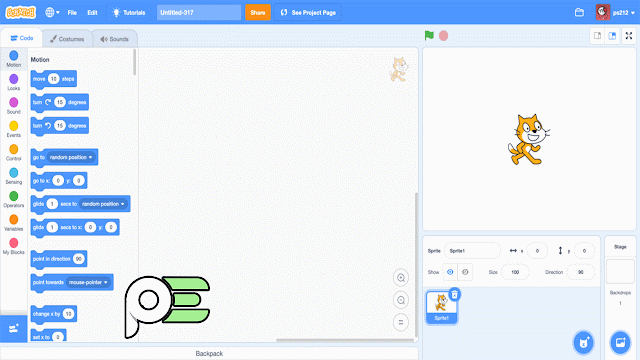The width and height of the screenshot is (640, 360).
Task: Enter full screen stage mode
Action: coord(629,36)
